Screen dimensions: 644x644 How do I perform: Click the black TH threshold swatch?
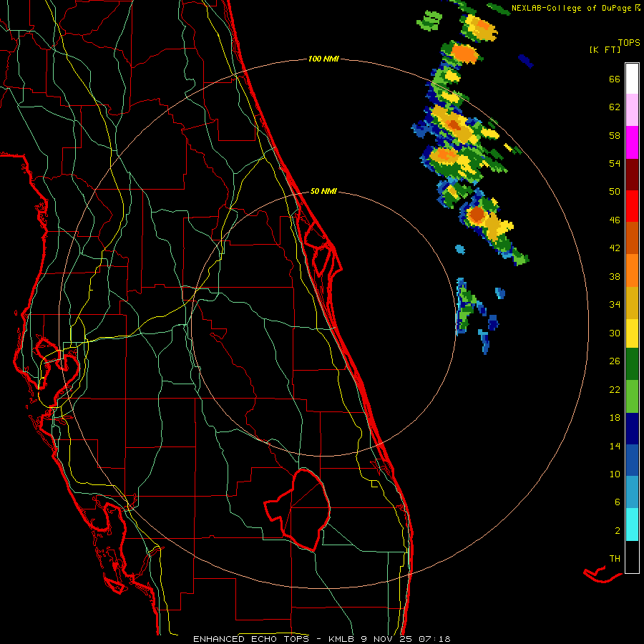[632, 557]
